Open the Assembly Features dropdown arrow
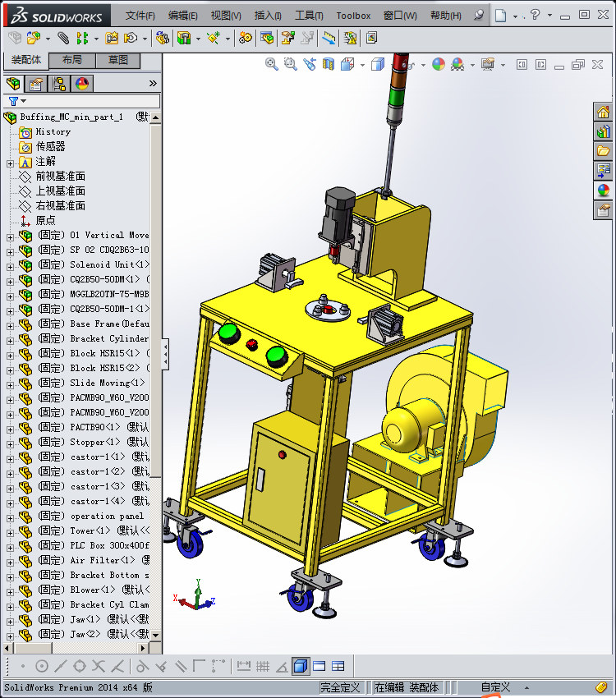This screenshot has width=616, height=698. (198, 39)
